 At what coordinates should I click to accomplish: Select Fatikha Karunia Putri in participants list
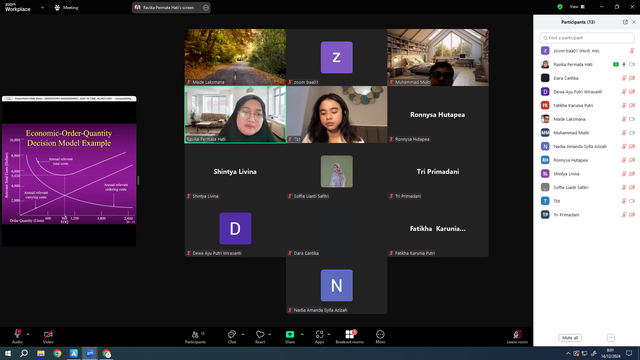coord(587,105)
